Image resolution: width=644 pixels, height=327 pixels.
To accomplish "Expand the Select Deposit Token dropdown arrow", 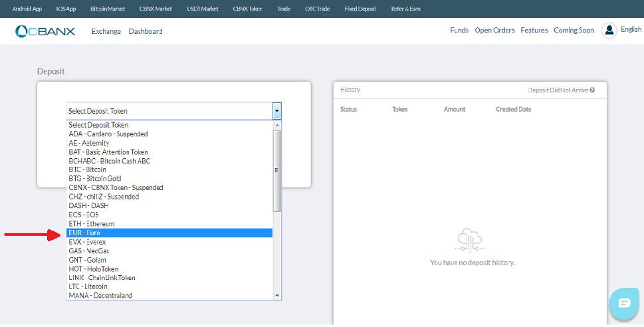I will click(x=277, y=111).
